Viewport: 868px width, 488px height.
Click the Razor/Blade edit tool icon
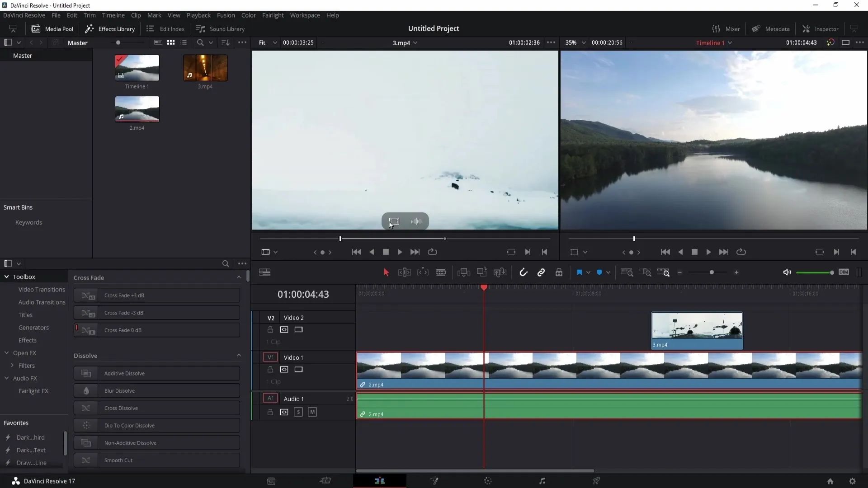coord(441,272)
